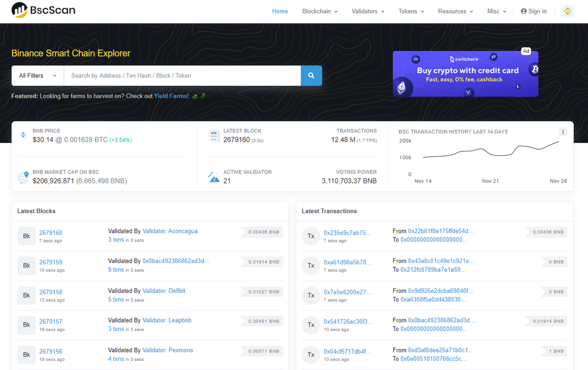Open sender address 0x22b81f8e175ffde54d
The width and height of the screenshot is (588, 370).
tap(441, 231)
